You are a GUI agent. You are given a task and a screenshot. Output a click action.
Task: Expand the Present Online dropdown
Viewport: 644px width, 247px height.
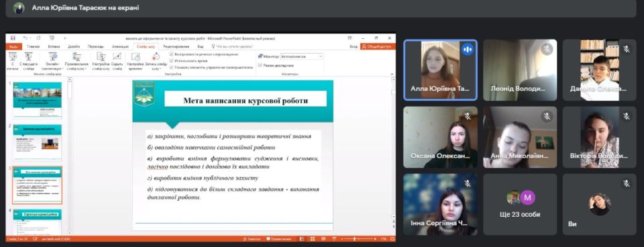[53, 61]
